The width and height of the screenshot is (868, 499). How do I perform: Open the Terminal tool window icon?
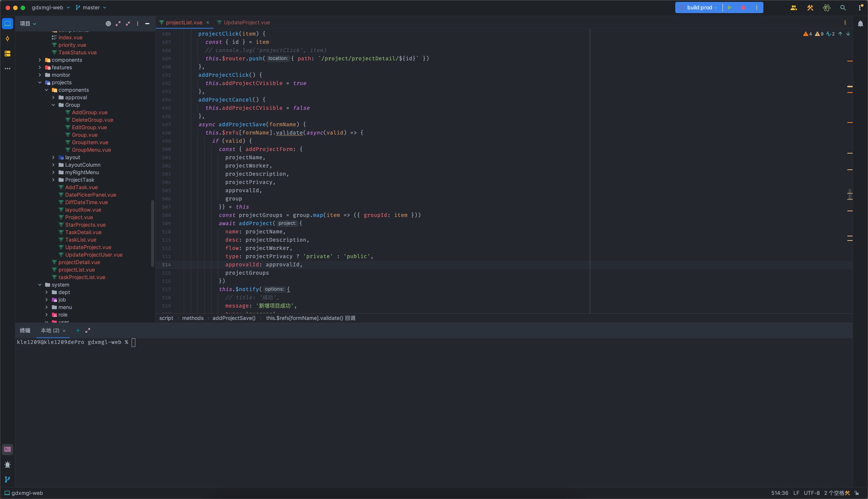point(7,449)
